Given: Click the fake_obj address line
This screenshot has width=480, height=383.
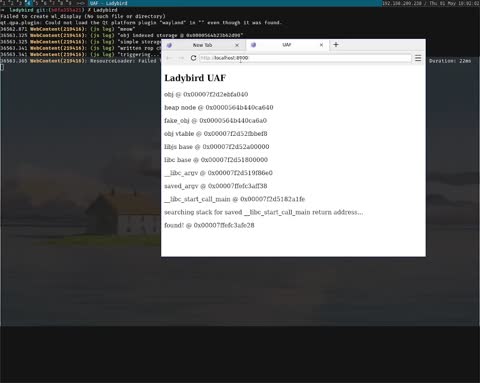Looking at the screenshot, I should click(x=215, y=120).
